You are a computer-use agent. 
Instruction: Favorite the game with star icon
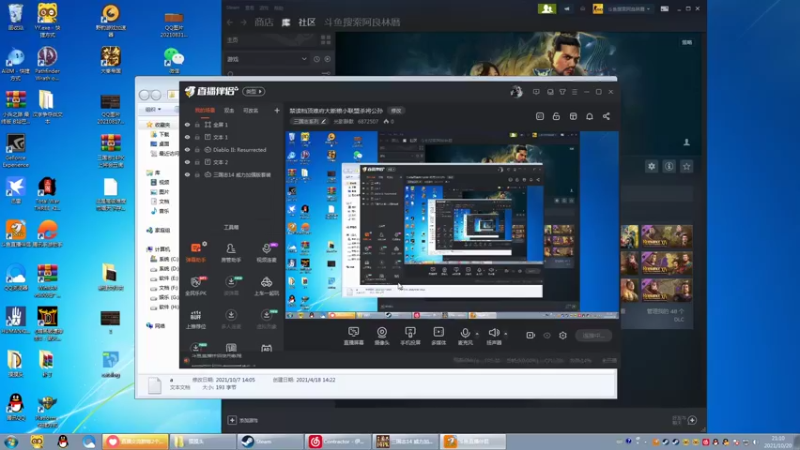coord(686,166)
